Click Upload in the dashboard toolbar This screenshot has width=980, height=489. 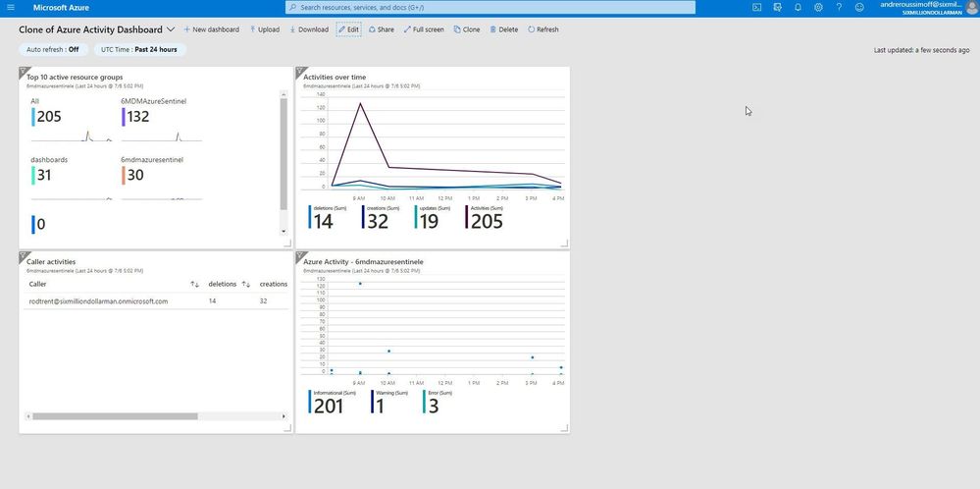pos(265,29)
